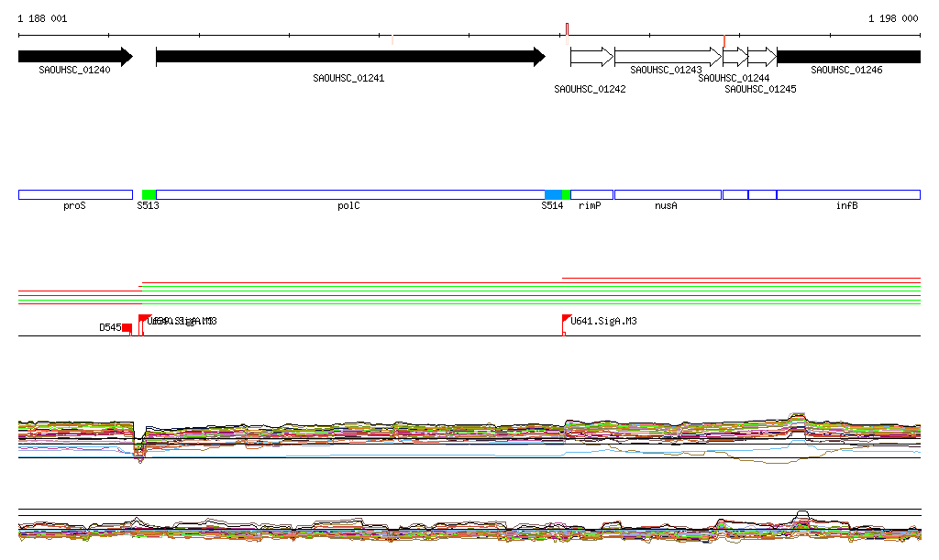The image size is (939, 560).
Task: Select the infB segment box
Action: (x=847, y=194)
